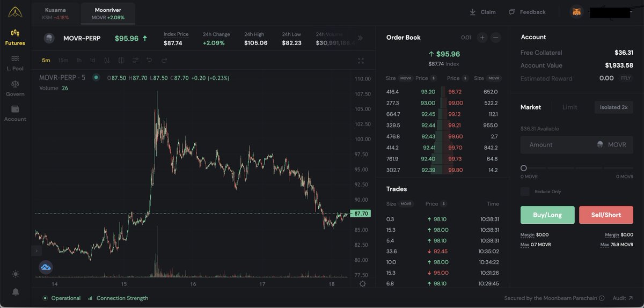Select 15m chart timeframe

pyautogui.click(x=63, y=61)
